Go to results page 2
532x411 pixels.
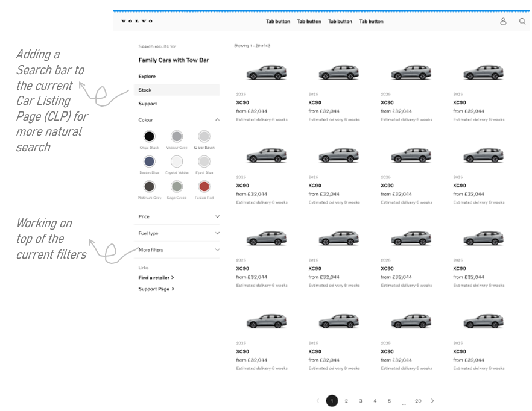pos(346,401)
